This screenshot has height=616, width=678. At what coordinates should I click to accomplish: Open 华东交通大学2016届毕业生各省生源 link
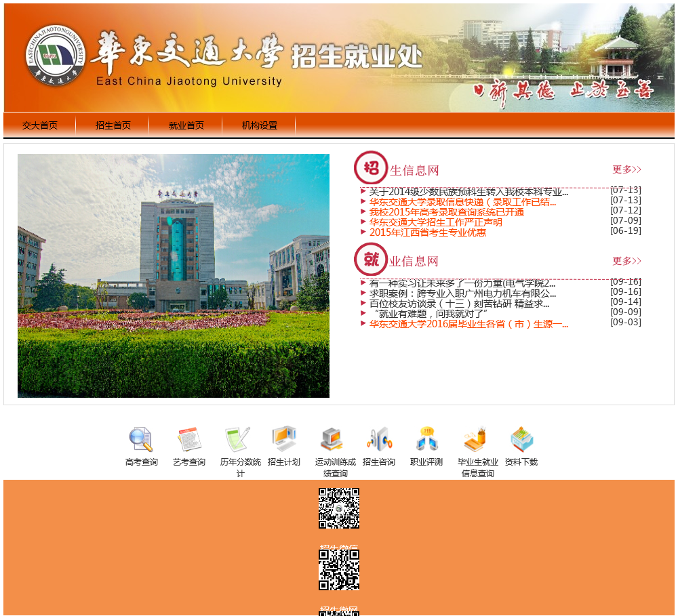click(x=468, y=324)
